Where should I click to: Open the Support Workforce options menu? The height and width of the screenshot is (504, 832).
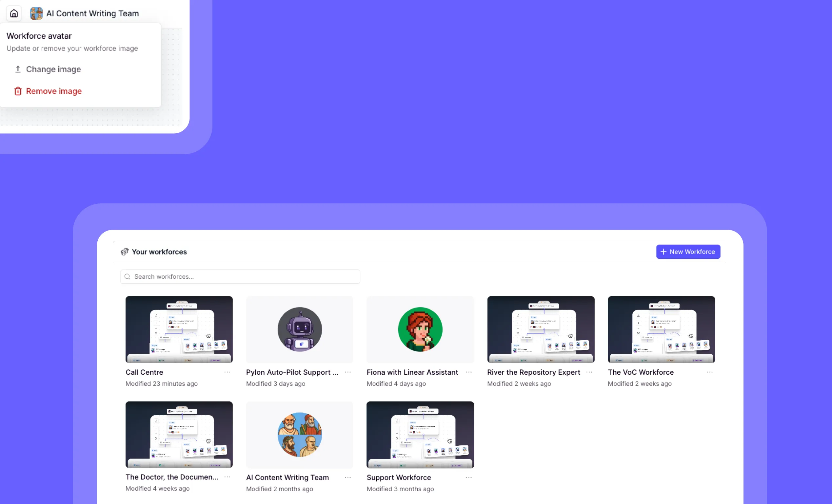click(x=468, y=477)
